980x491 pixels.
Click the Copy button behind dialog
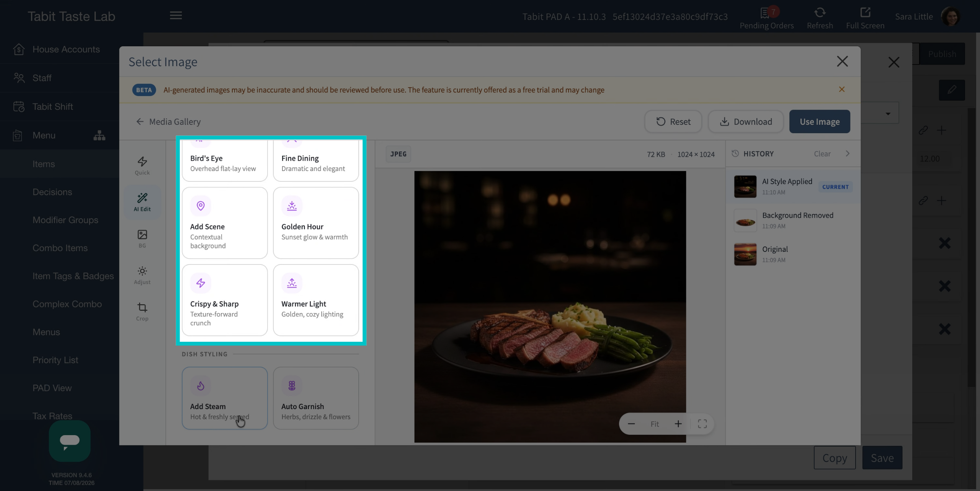(835, 458)
